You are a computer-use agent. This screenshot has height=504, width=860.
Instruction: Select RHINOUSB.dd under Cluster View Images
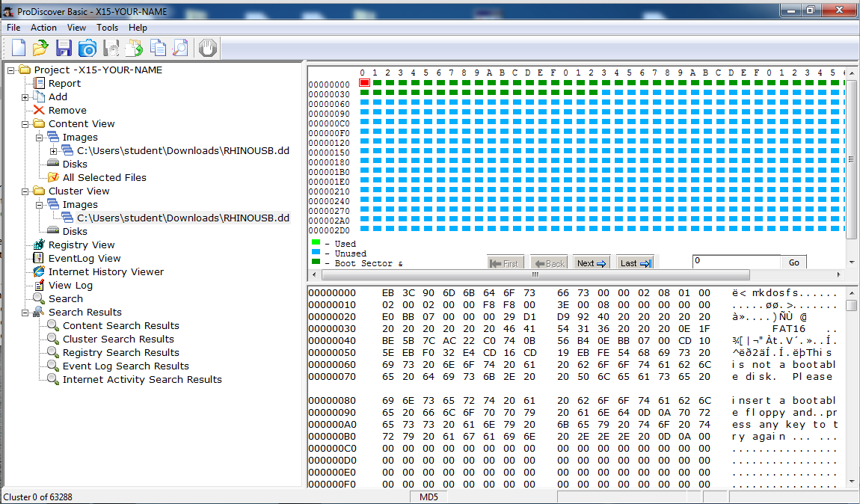[182, 218]
